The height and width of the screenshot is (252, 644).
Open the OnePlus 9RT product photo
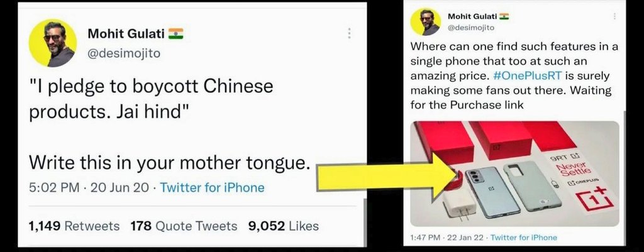pos(514,173)
